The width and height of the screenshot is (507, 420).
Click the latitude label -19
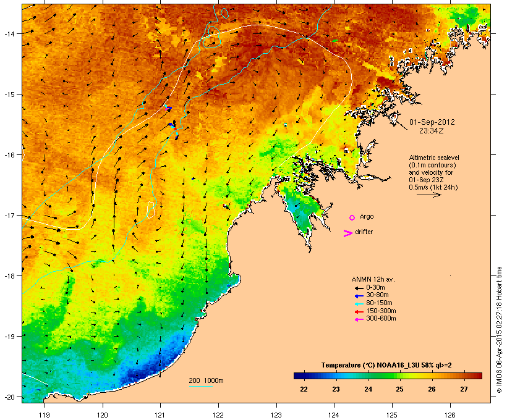[x=9, y=337]
